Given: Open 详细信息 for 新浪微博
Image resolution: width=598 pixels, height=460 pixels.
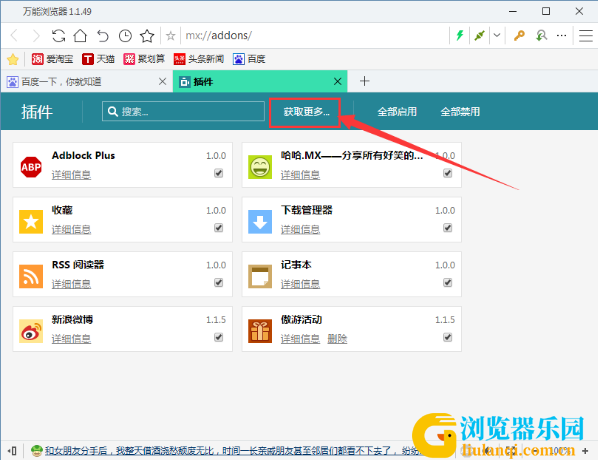Looking at the screenshot, I should pyautogui.click(x=71, y=339).
